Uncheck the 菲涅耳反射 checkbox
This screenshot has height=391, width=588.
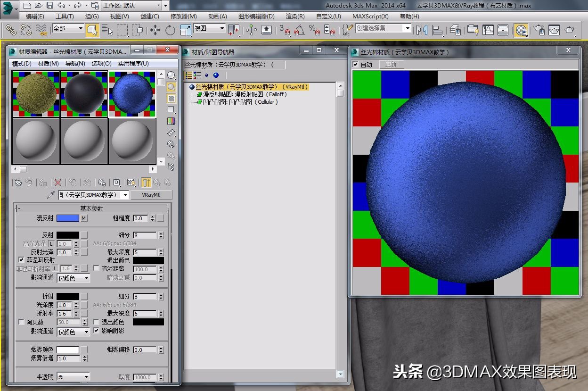point(22,259)
